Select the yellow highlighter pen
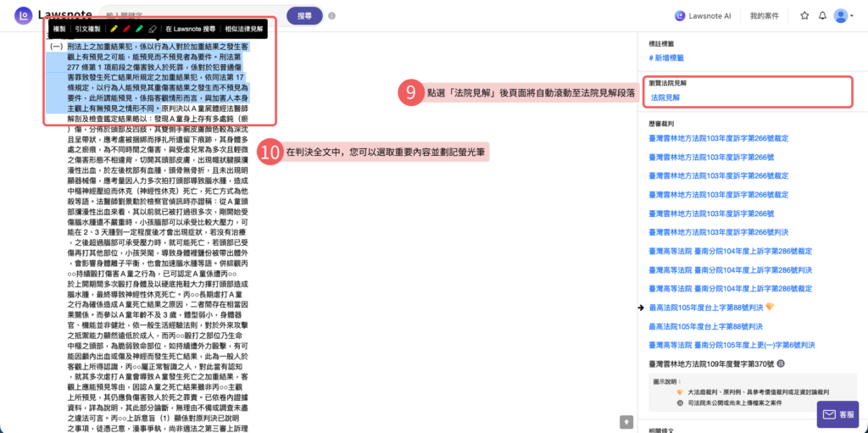Image resolution: width=868 pixels, height=433 pixels. 114,29
